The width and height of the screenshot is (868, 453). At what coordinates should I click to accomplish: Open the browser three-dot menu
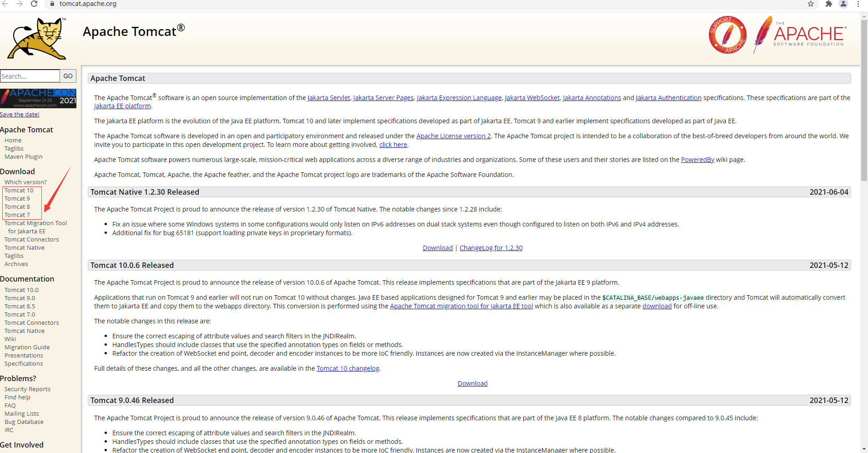[x=858, y=4]
